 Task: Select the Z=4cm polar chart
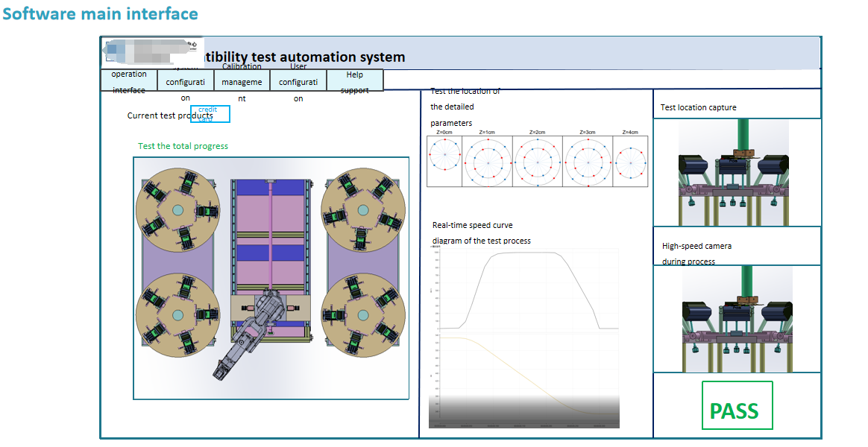point(630,161)
